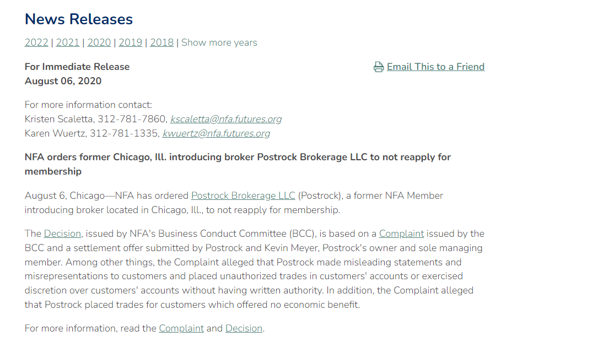Open the Decision link after "The"
Image resolution: width=598 pixels, height=364 pixels.
(x=63, y=233)
